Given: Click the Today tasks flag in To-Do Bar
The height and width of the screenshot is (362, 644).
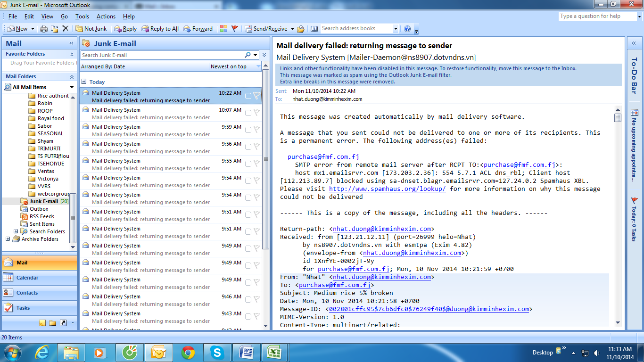Looking at the screenshot, I should (x=634, y=200).
